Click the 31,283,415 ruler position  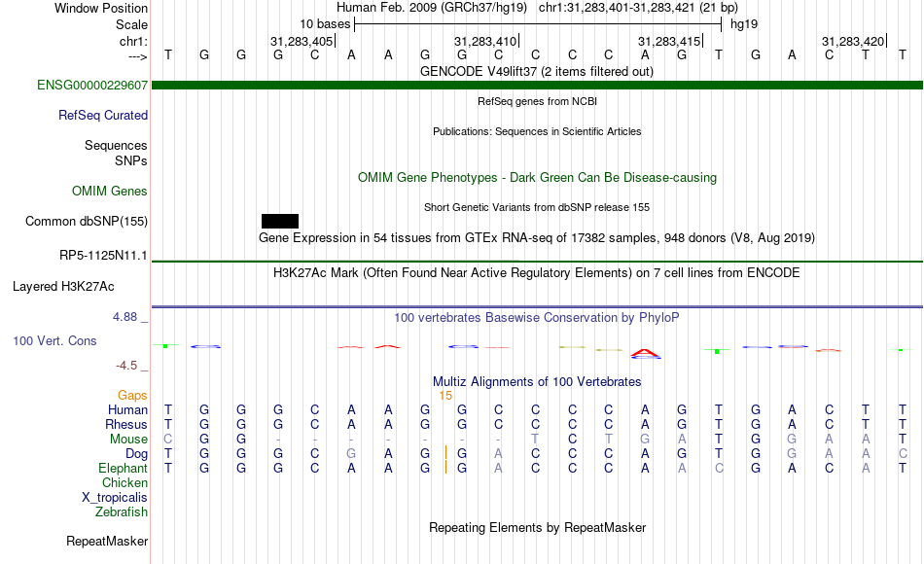669,41
